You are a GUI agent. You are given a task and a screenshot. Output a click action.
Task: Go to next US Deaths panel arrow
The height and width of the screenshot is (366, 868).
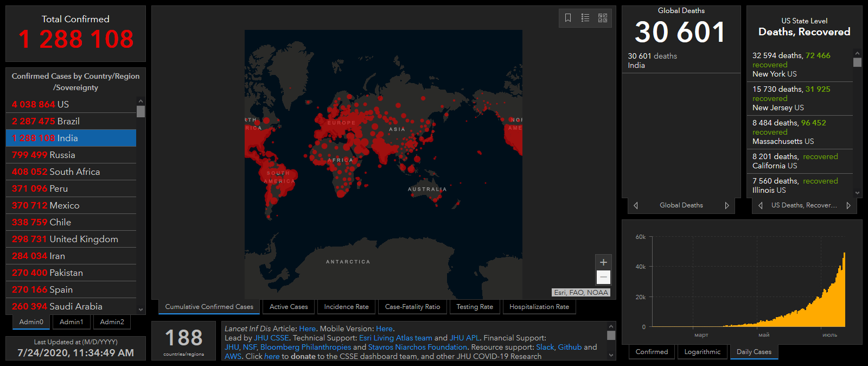[x=848, y=205]
